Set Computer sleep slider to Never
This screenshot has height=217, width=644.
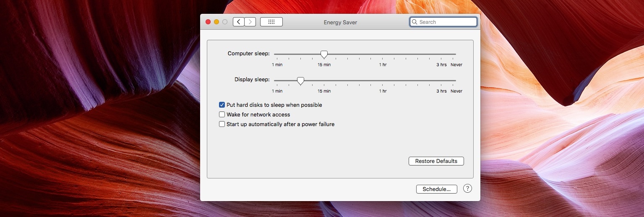click(456, 54)
